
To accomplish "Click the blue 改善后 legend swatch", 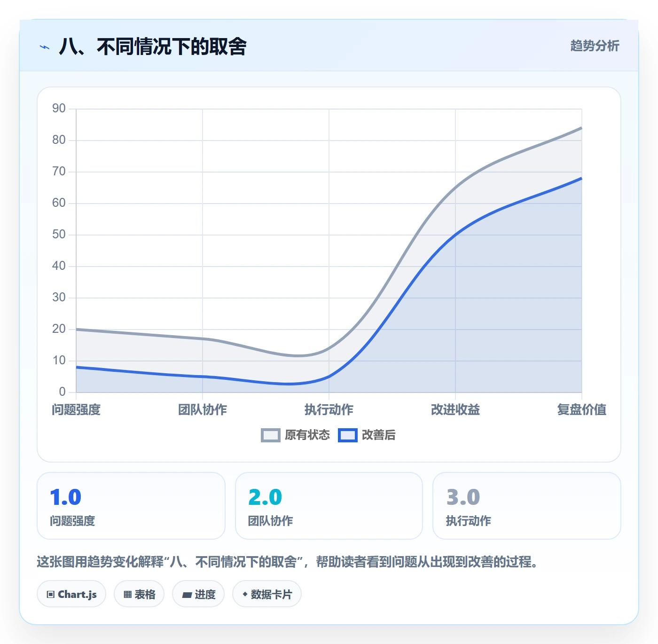I will pyautogui.click(x=348, y=435).
